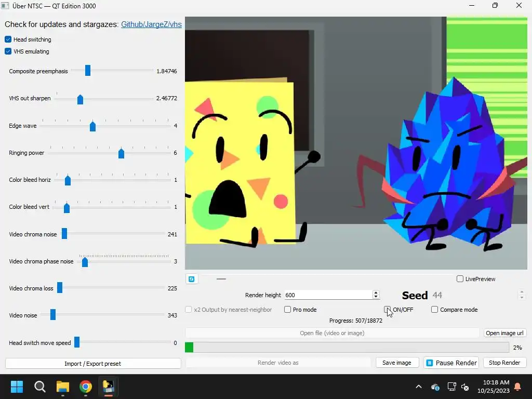Click the Composite preemphasis slider handle
This screenshot has width=532, height=399.
pyautogui.click(x=88, y=71)
